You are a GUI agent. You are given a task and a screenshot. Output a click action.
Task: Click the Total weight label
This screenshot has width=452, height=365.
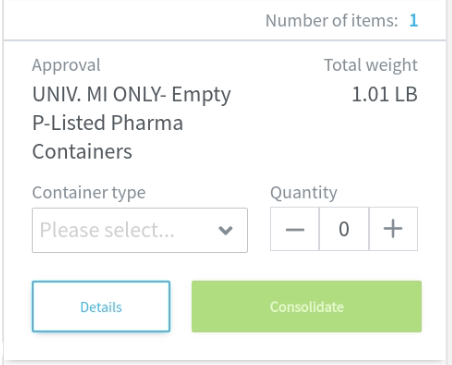(371, 65)
